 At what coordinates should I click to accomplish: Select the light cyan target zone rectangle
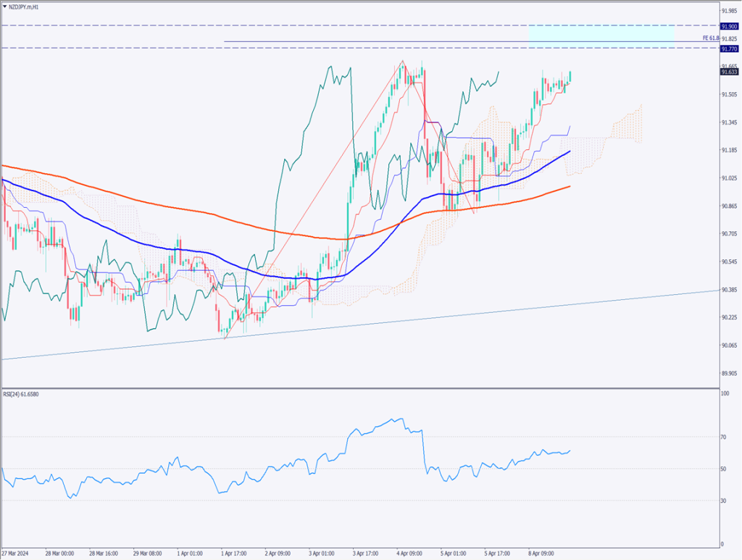(601, 35)
